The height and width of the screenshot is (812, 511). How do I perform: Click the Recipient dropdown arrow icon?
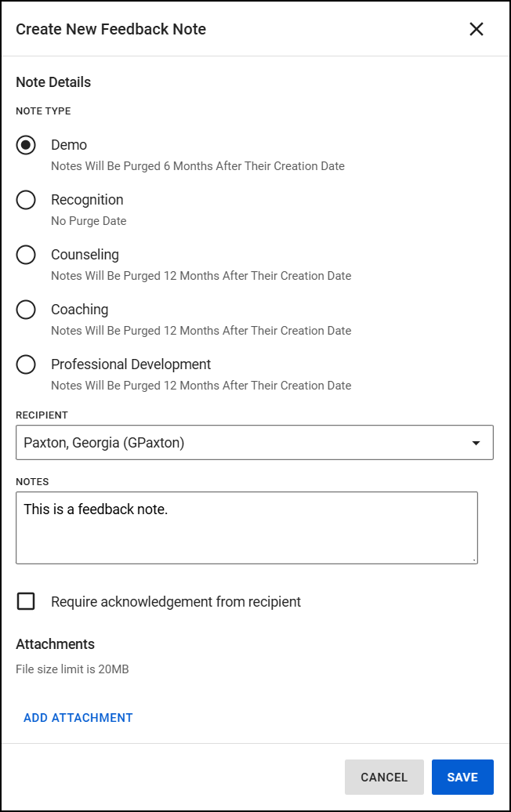pos(476,443)
